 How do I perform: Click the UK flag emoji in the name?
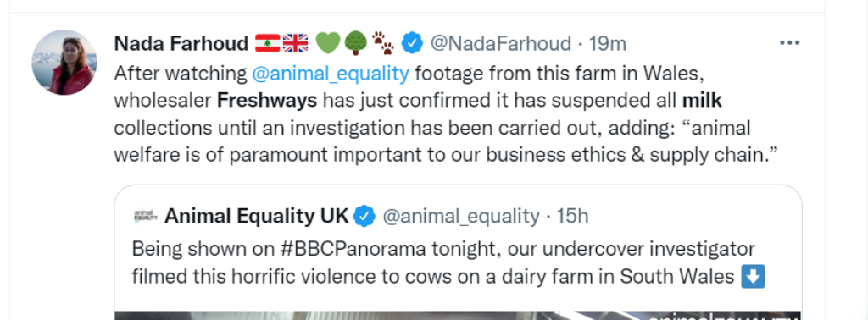(295, 43)
